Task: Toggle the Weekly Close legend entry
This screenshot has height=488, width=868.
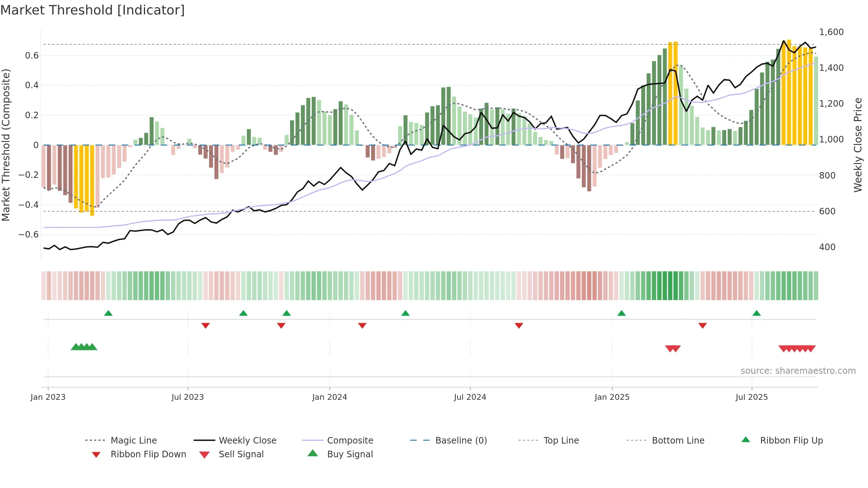Action: coord(235,440)
